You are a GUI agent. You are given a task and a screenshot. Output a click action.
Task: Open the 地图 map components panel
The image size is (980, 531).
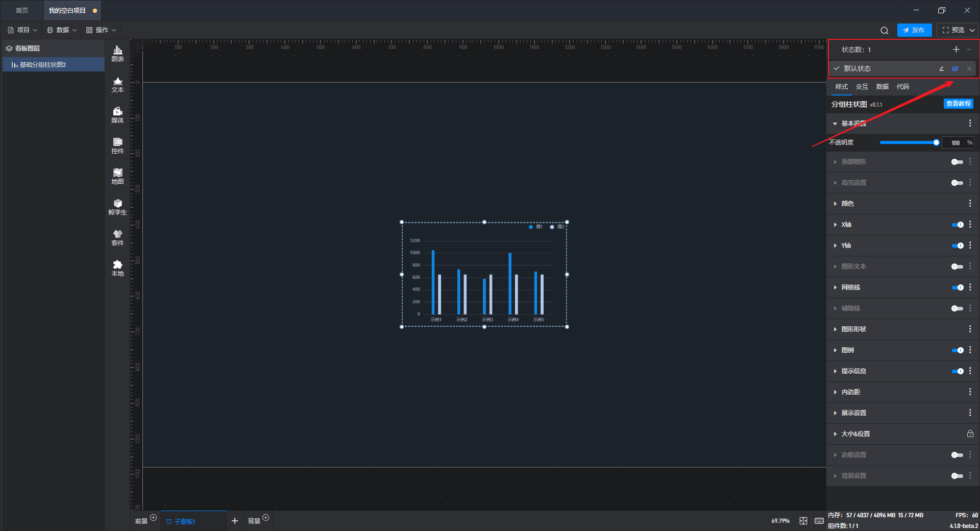tap(117, 176)
